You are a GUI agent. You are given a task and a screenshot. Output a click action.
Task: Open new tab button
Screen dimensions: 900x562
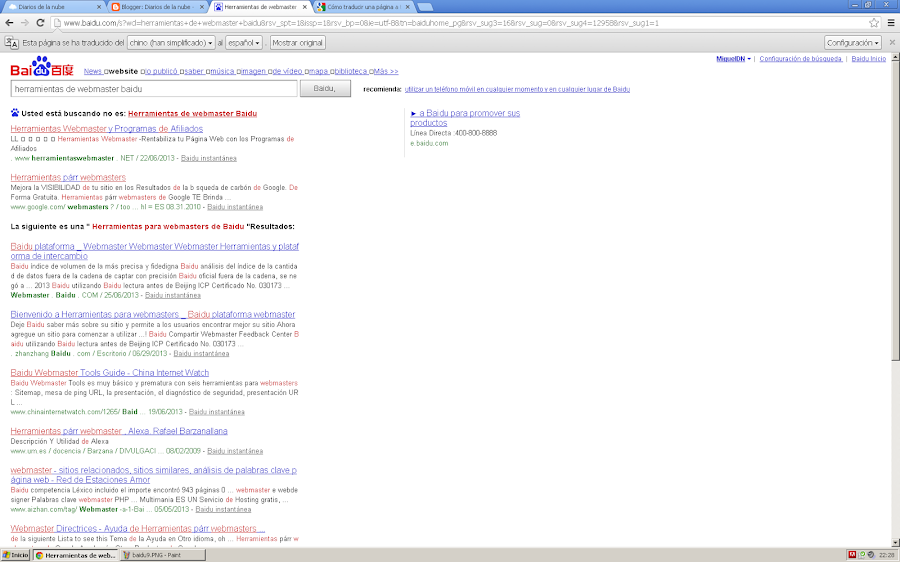425,7
